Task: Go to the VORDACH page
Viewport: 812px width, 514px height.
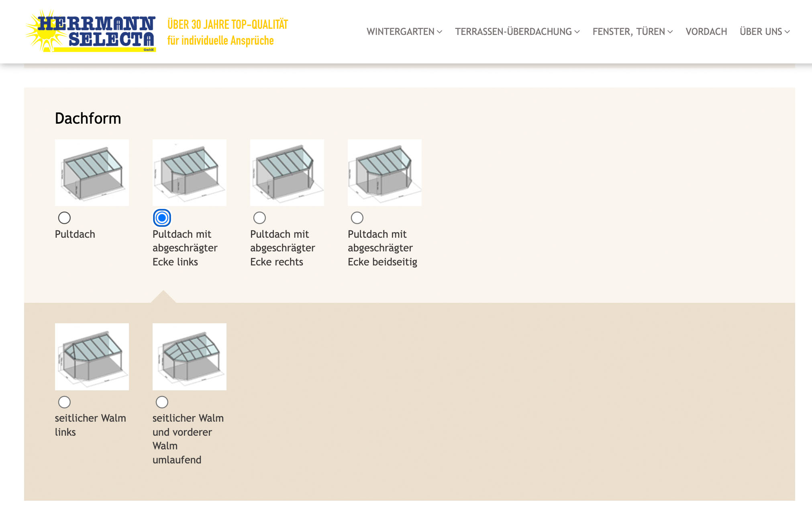Action: [706, 31]
